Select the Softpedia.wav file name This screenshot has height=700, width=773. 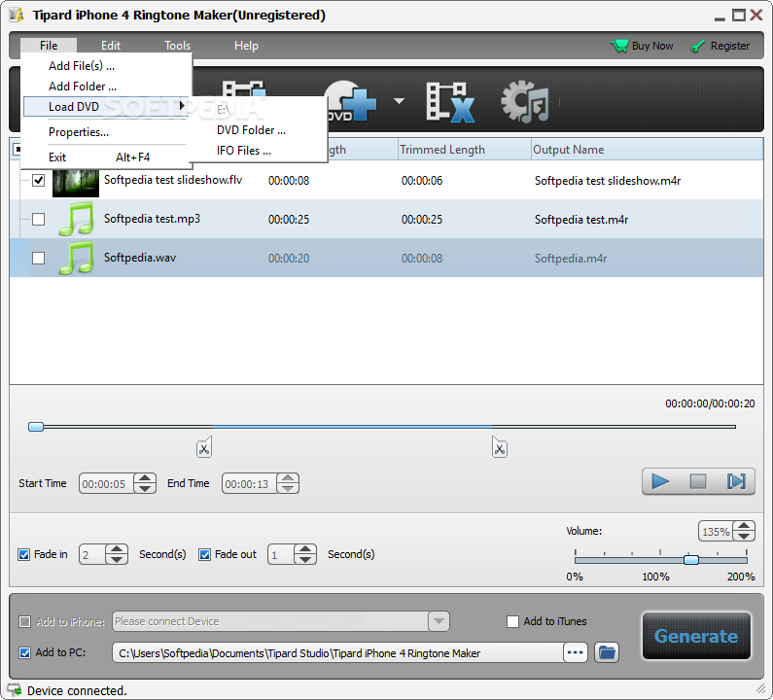click(x=140, y=258)
